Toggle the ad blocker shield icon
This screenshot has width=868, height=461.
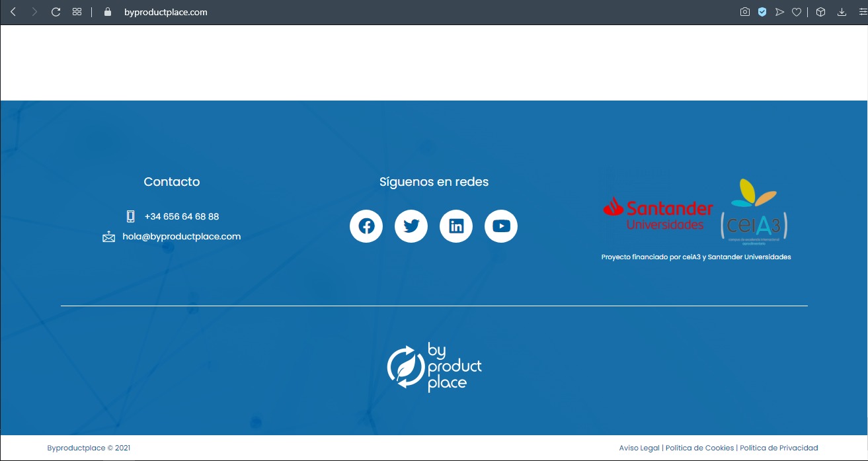(762, 12)
